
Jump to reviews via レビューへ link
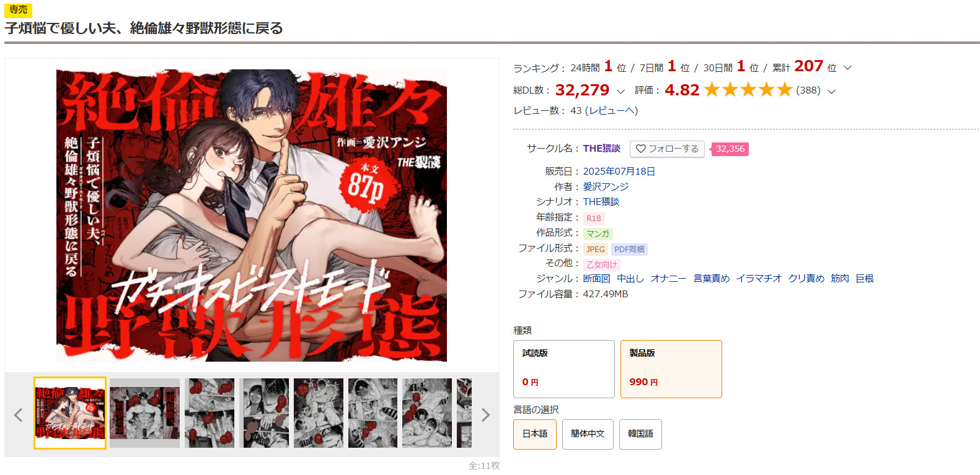(x=611, y=110)
